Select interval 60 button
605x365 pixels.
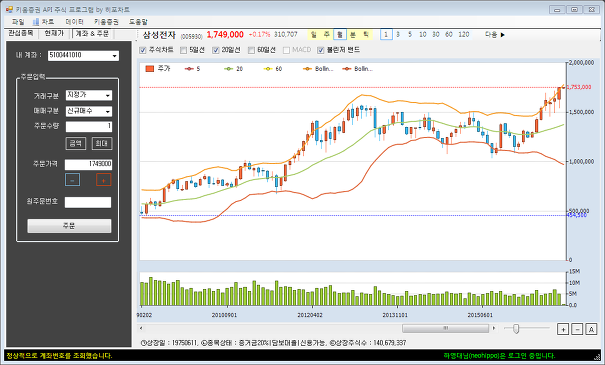coord(449,35)
